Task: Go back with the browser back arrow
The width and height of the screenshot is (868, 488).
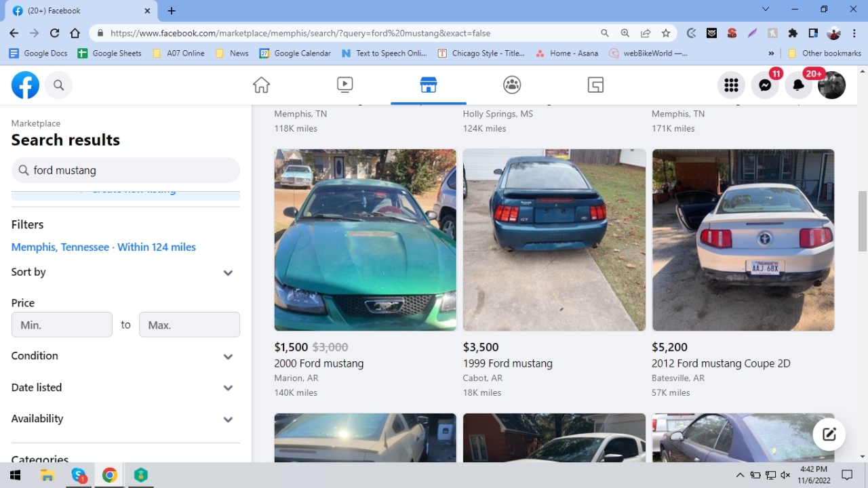Action: click(x=14, y=33)
